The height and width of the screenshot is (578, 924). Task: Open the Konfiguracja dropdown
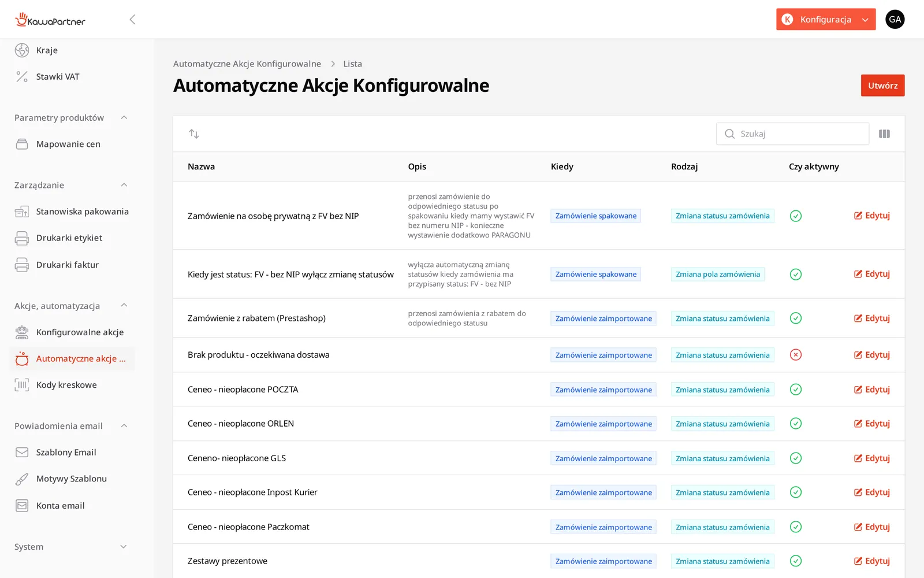826,19
